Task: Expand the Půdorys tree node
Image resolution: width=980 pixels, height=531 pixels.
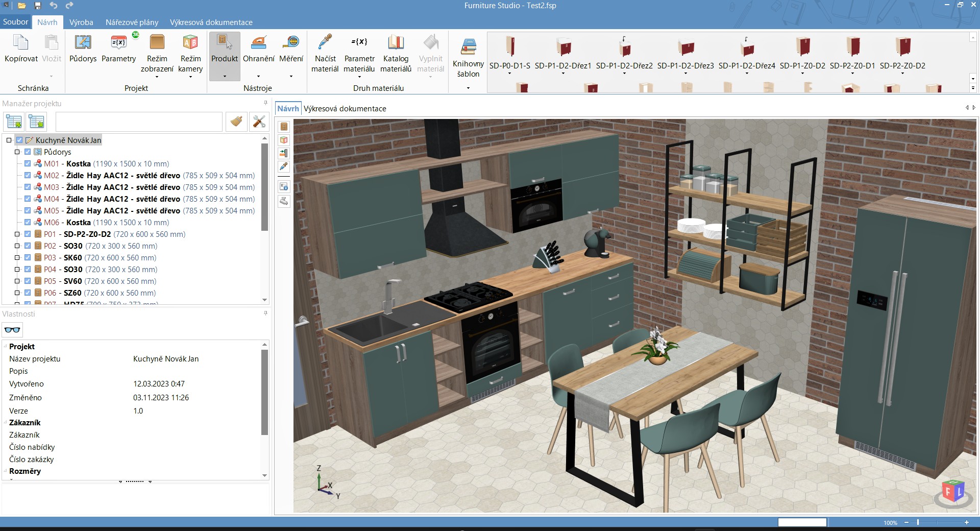Action: tap(17, 152)
